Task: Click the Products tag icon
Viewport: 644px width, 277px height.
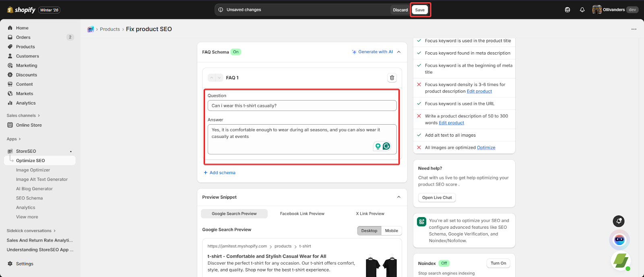Action: (10, 47)
